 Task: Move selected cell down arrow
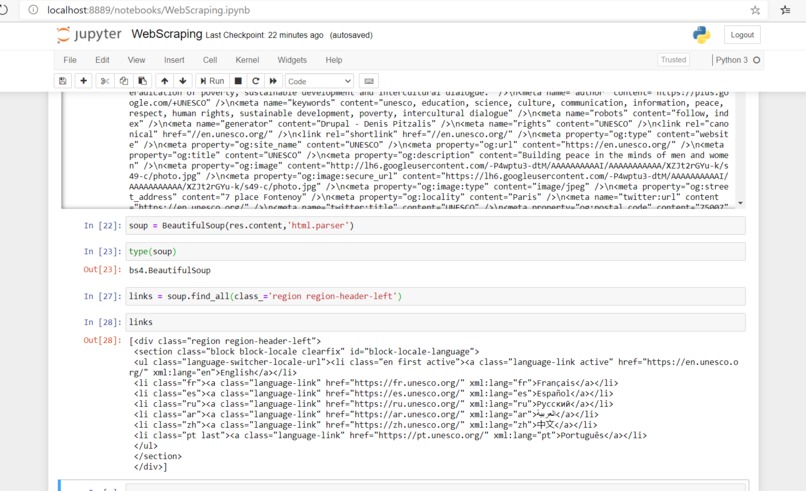[x=182, y=81]
